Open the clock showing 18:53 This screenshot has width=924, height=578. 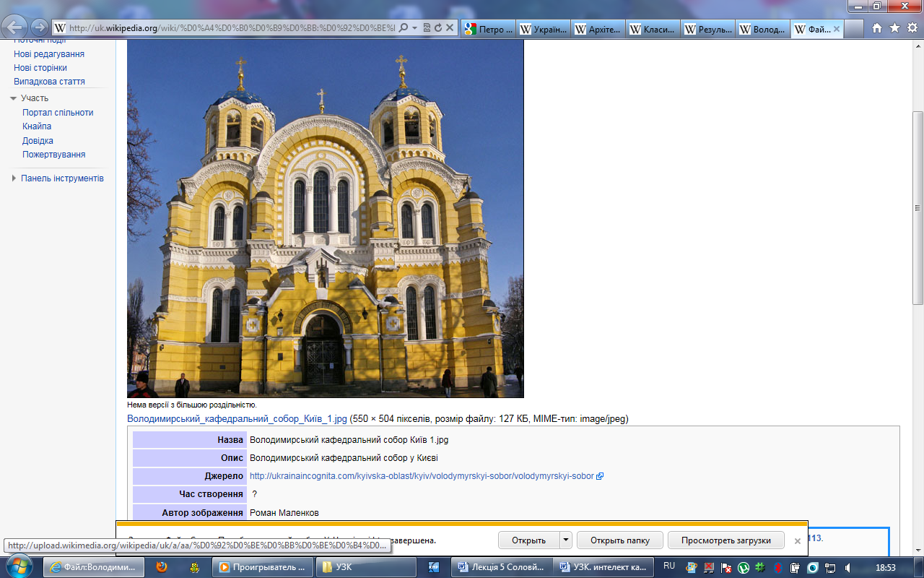885,568
